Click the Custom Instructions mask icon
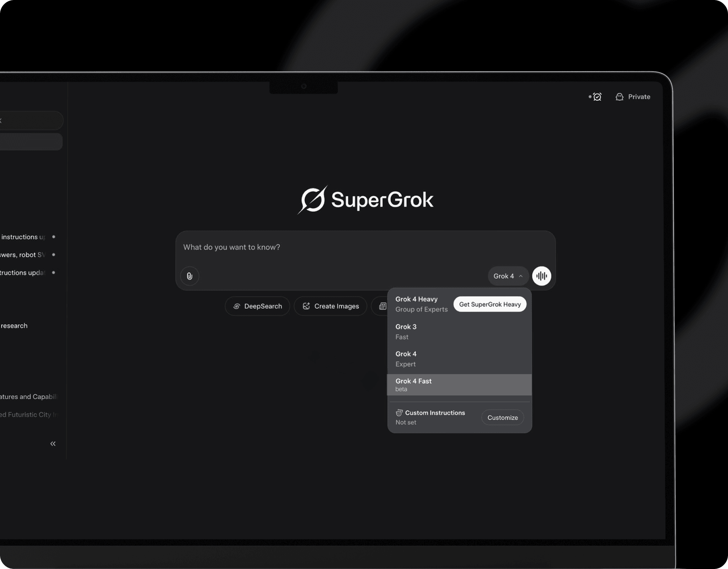This screenshot has width=728, height=569. tap(399, 413)
